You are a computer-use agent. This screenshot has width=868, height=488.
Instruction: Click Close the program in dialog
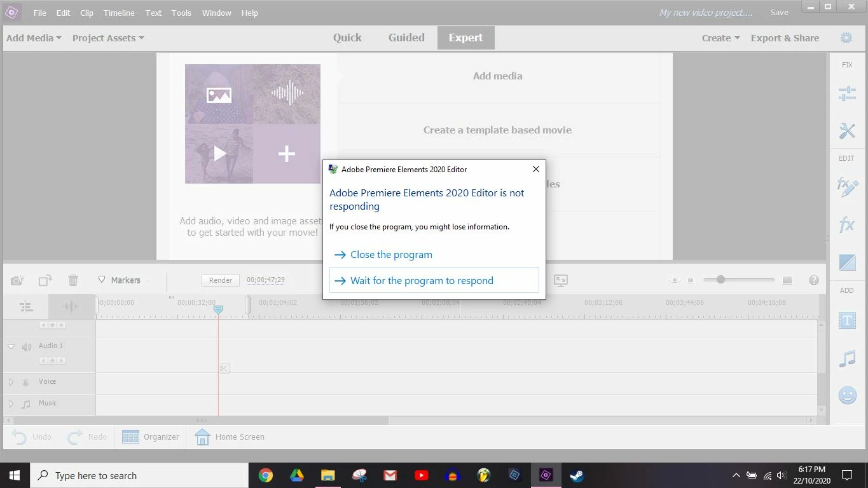tap(391, 255)
